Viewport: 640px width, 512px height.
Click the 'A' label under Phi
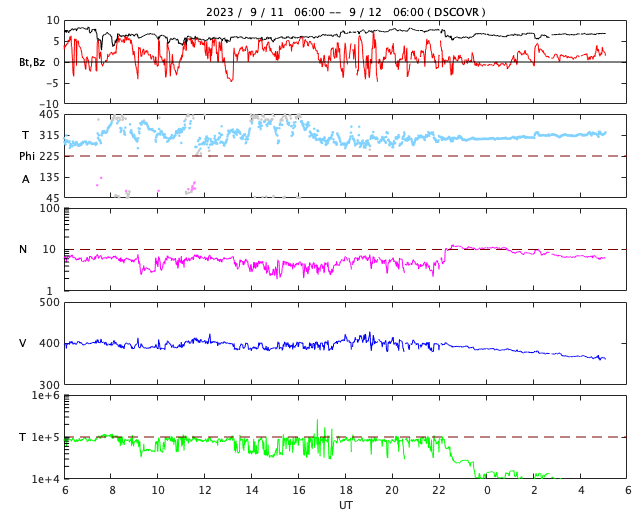[x=26, y=179]
